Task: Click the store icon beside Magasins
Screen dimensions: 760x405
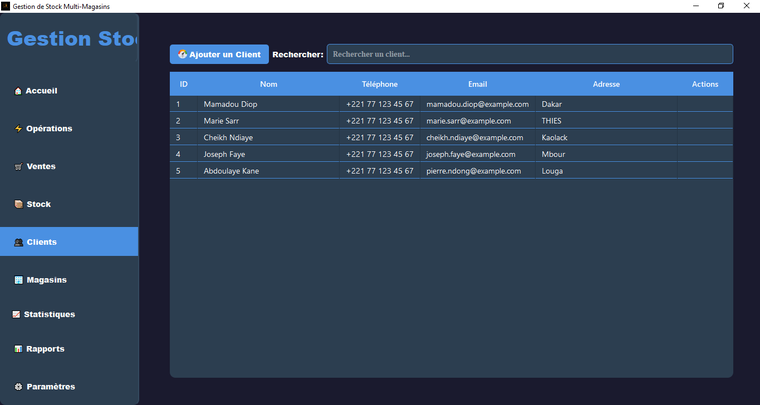Action: coord(18,280)
